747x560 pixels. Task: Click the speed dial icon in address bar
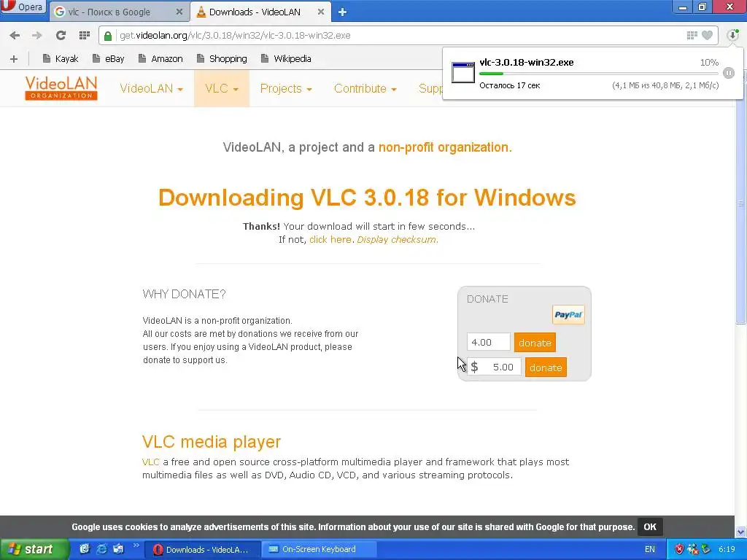(x=692, y=35)
